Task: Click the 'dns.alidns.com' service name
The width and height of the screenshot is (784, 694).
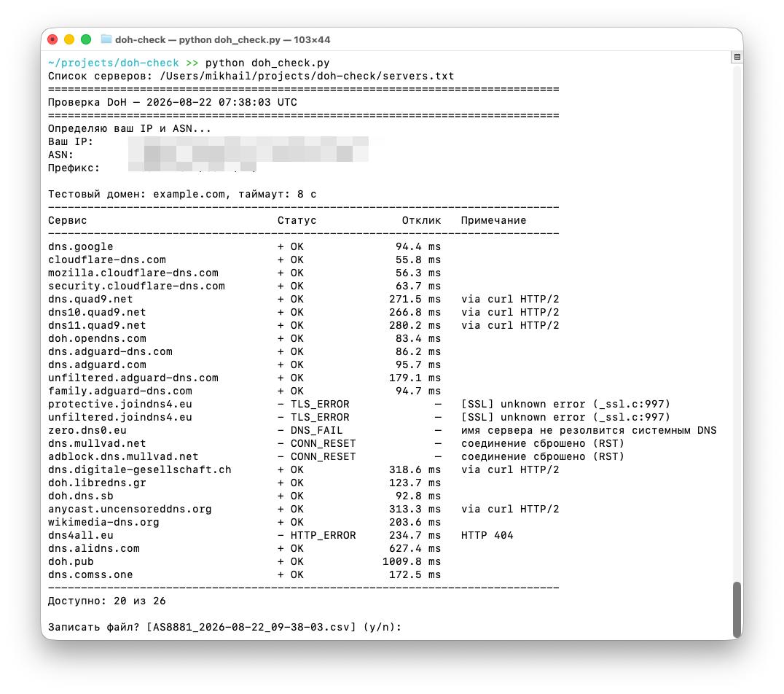Action: click(x=94, y=548)
